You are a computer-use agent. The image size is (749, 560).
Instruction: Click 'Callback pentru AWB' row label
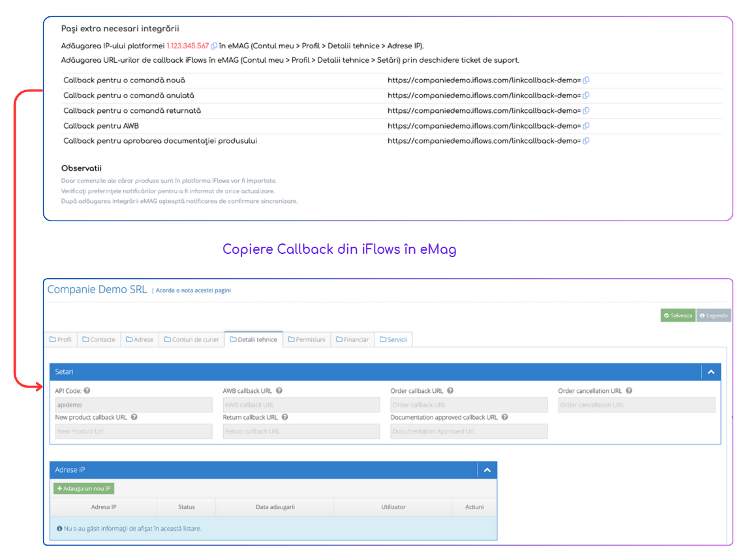click(100, 126)
